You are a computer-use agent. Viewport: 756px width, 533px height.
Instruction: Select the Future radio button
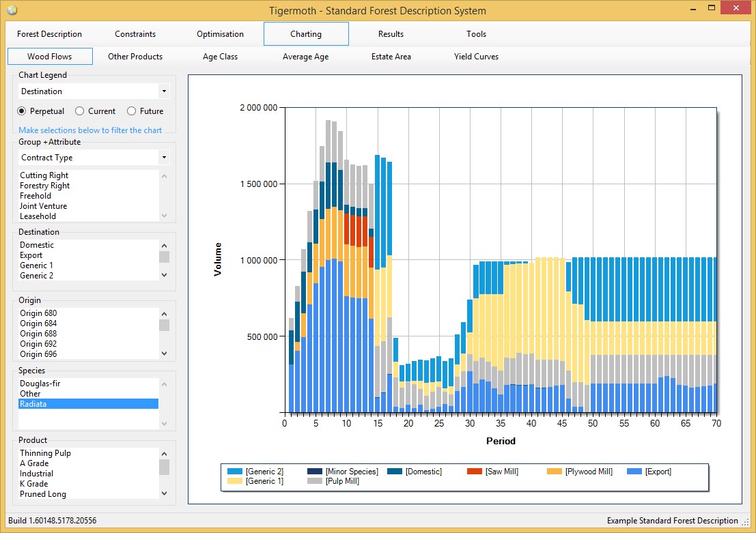[x=131, y=111]
